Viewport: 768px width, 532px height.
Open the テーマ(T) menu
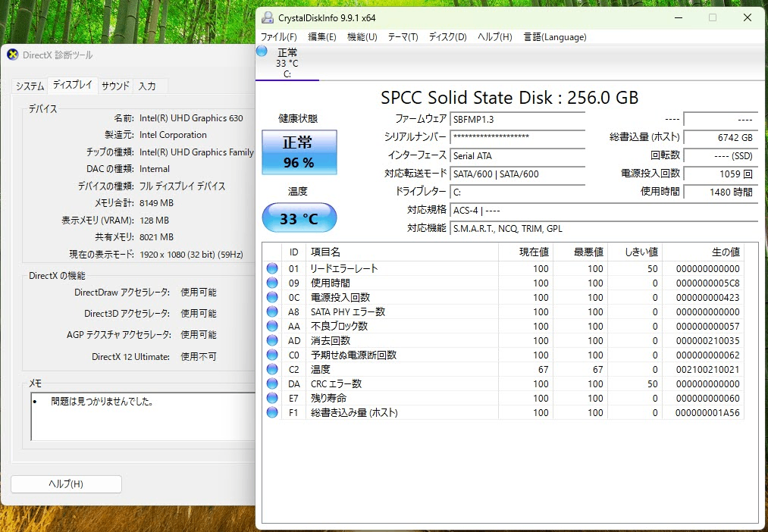pyautogui.click(x=403, y=37)
